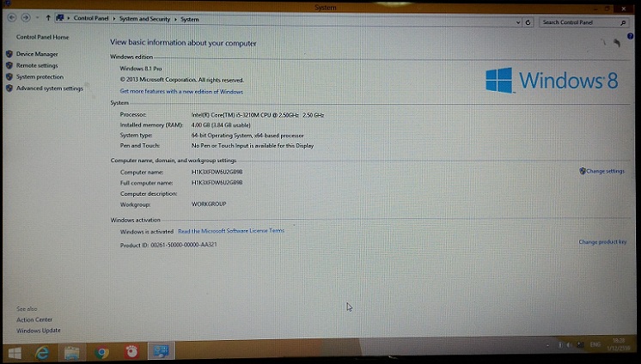
Task: Click the computer name value H1K3XFDW6U2G898
Action: [217, 172]
